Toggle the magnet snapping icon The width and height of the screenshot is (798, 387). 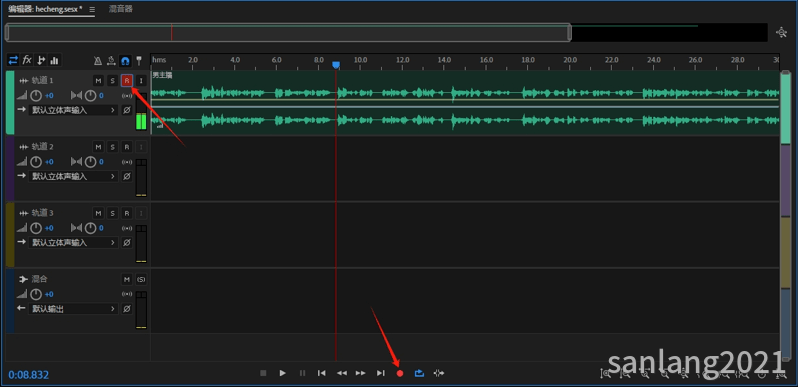125,61
